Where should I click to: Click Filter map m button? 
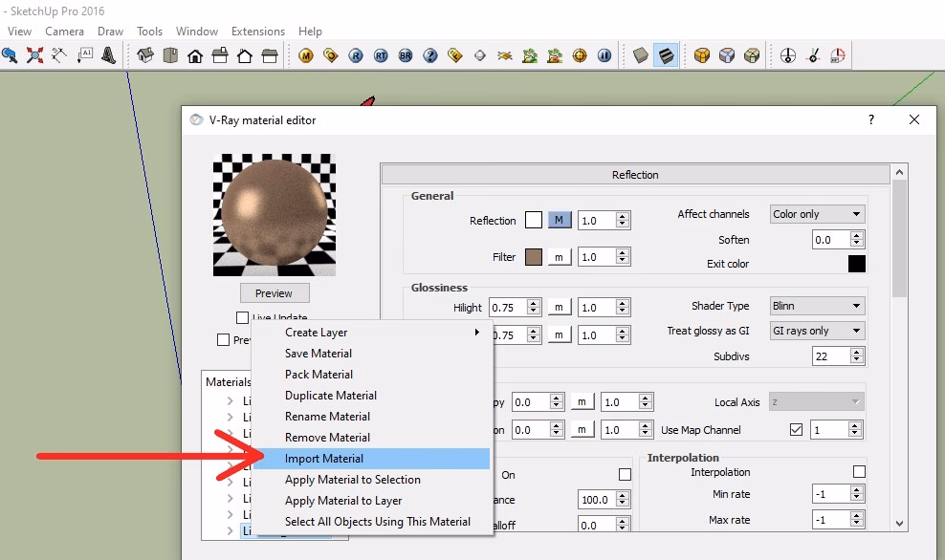click(x=560, y=257)
